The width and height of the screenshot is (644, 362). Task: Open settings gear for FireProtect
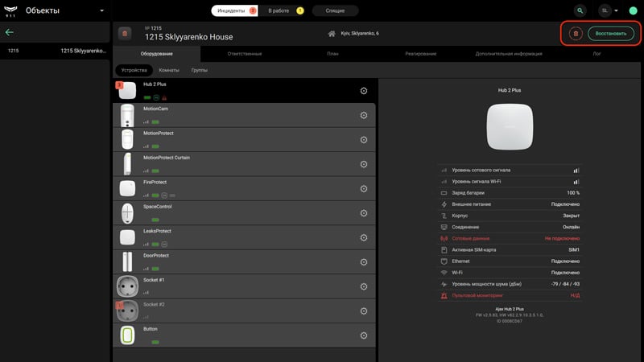[x=364, y=189]
